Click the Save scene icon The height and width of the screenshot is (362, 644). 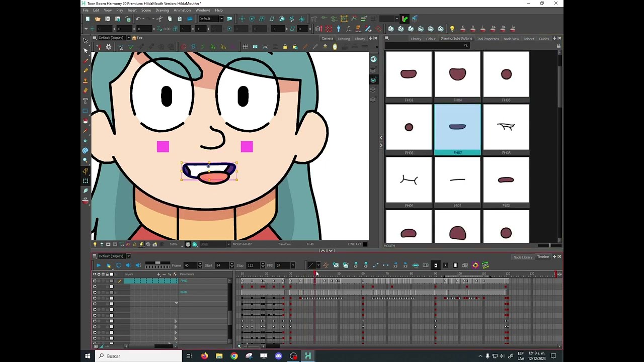[x=107, y=19]
